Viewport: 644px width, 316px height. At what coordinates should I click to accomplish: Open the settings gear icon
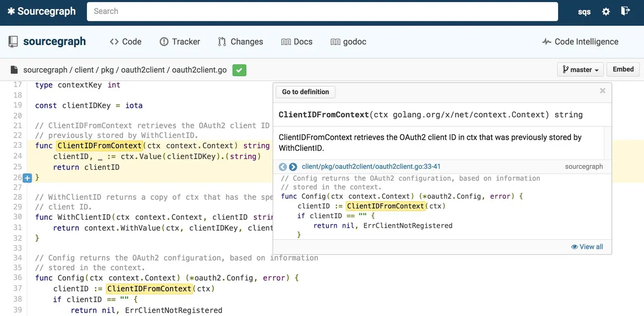point(606,11)
